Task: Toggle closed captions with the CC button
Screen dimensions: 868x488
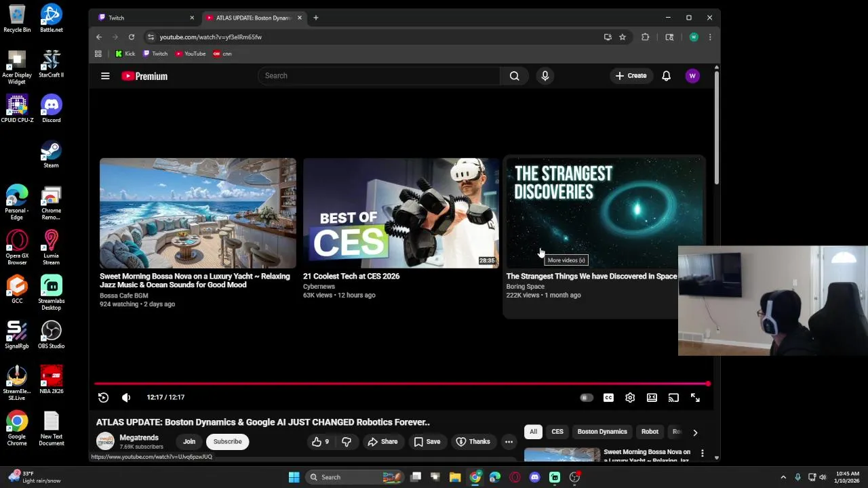Action: [608, 398]
